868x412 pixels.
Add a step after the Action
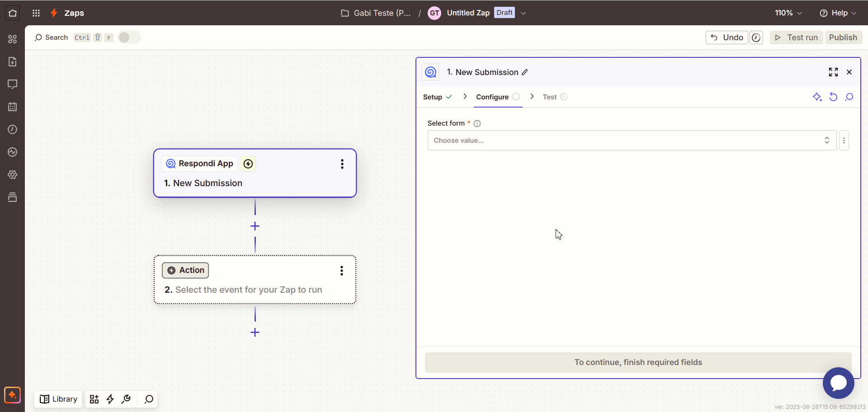tap(255, 332)
